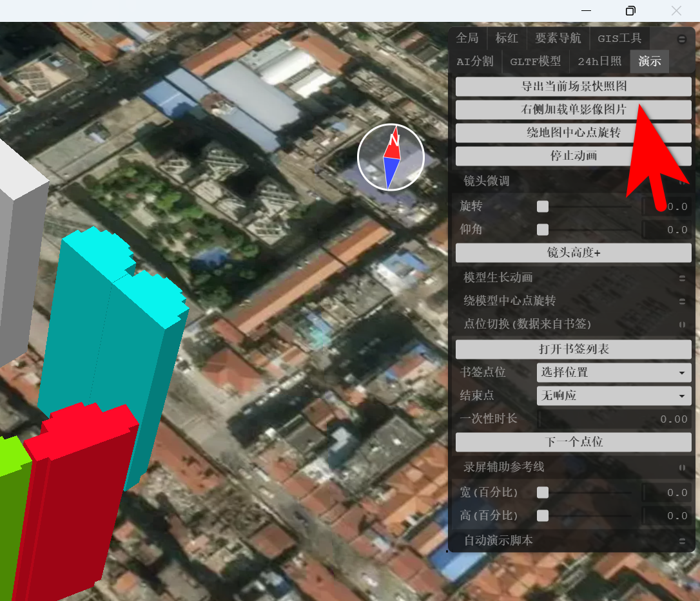Collapse the 录屏辅助参考线 section

coord(573,467)
